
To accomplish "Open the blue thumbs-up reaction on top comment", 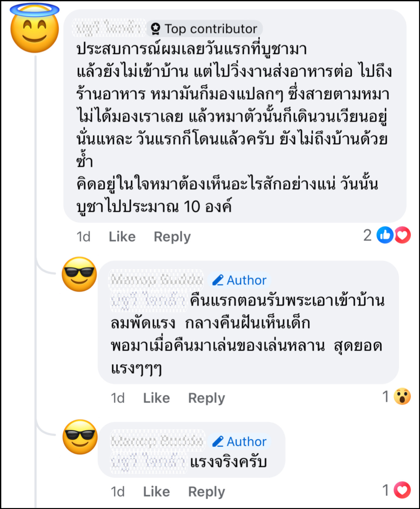I will [385, 235].
